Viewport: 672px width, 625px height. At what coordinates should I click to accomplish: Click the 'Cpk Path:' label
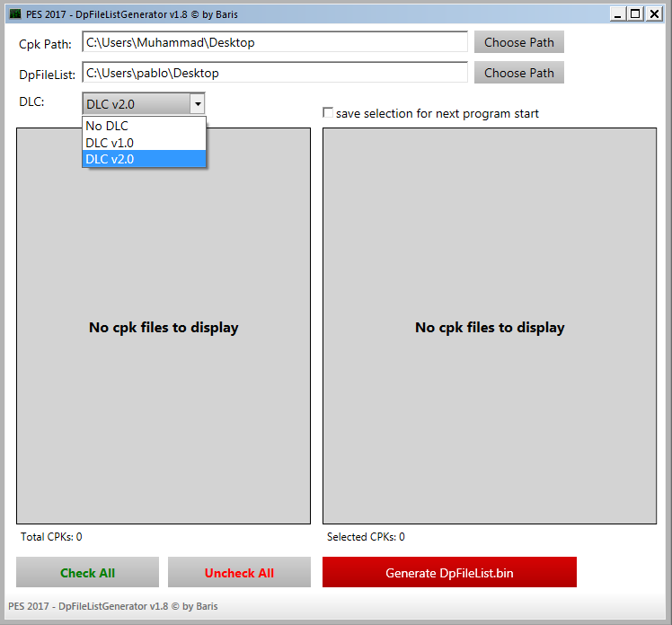45,44
